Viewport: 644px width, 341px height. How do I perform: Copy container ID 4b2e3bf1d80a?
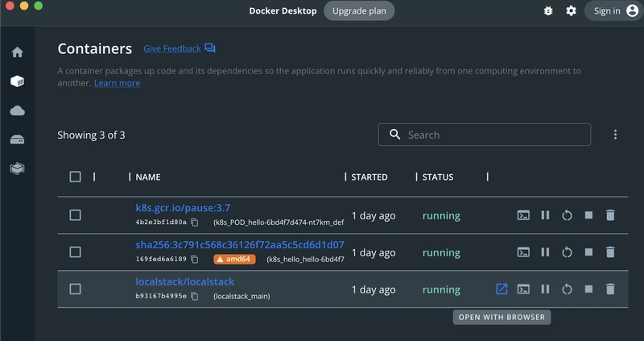(x=195, y=222)
